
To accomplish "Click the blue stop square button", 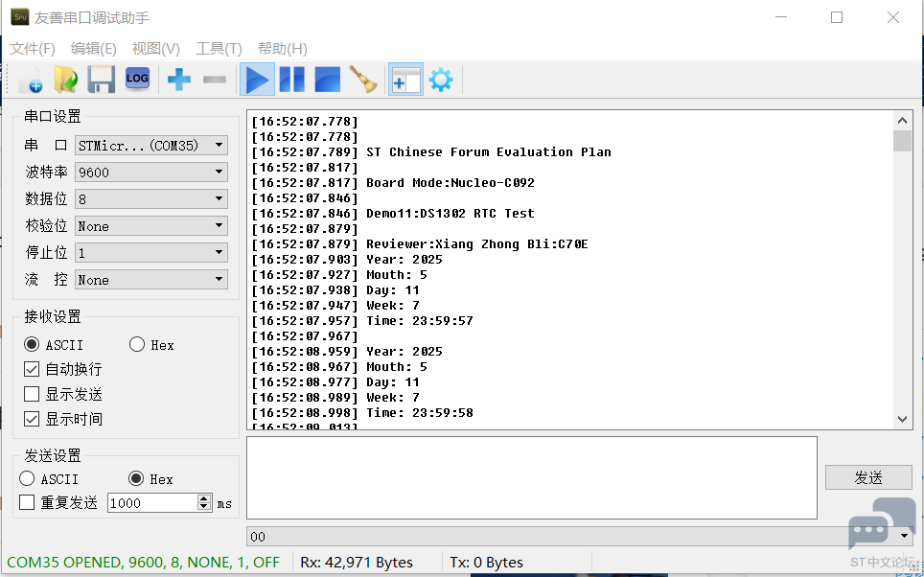I will click(x=327, y=80).
